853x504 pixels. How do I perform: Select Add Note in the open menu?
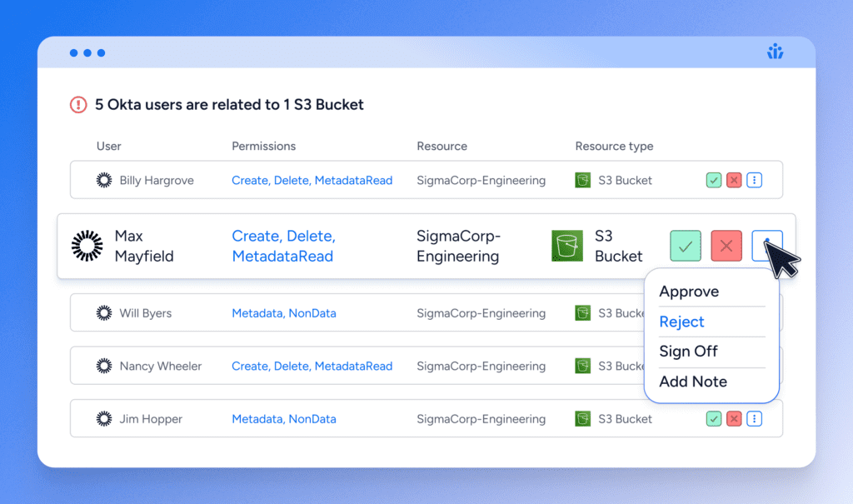point(693,382)
